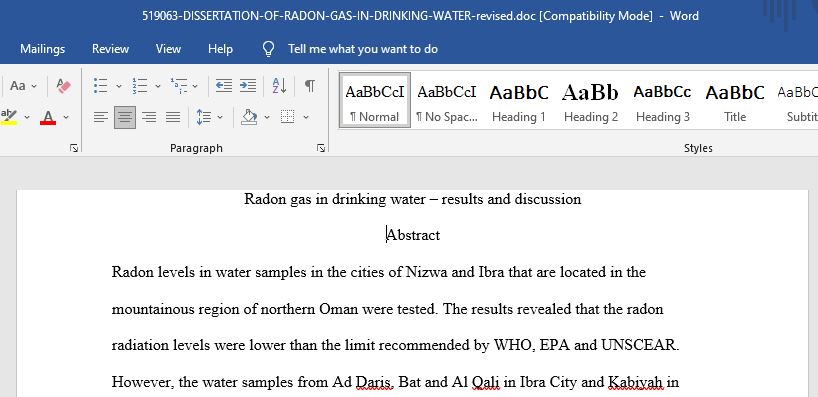Screen dimensions: 818x397
Task: Open the Review tab
Action: point(110,49)
